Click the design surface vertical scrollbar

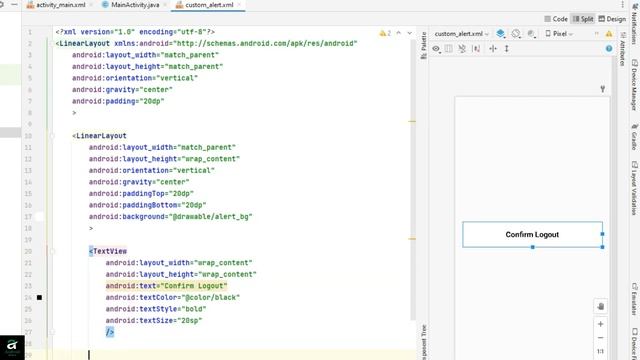(614, 208)
